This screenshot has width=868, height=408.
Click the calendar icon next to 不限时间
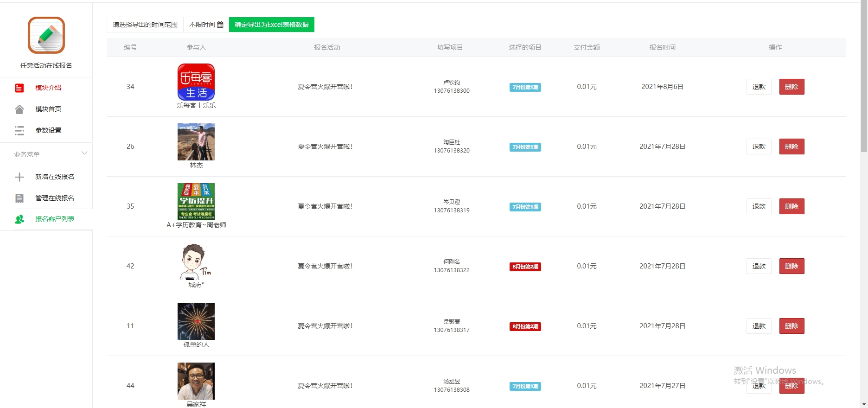[220, 25]
